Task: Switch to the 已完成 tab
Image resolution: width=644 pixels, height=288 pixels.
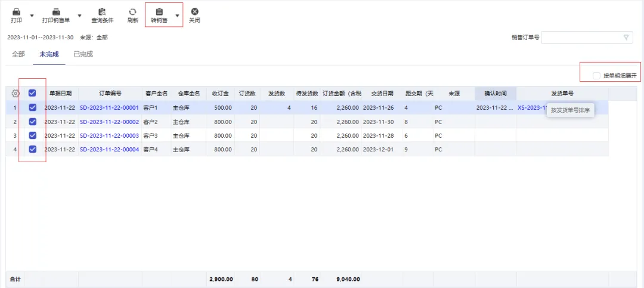Action: [83, 54]
